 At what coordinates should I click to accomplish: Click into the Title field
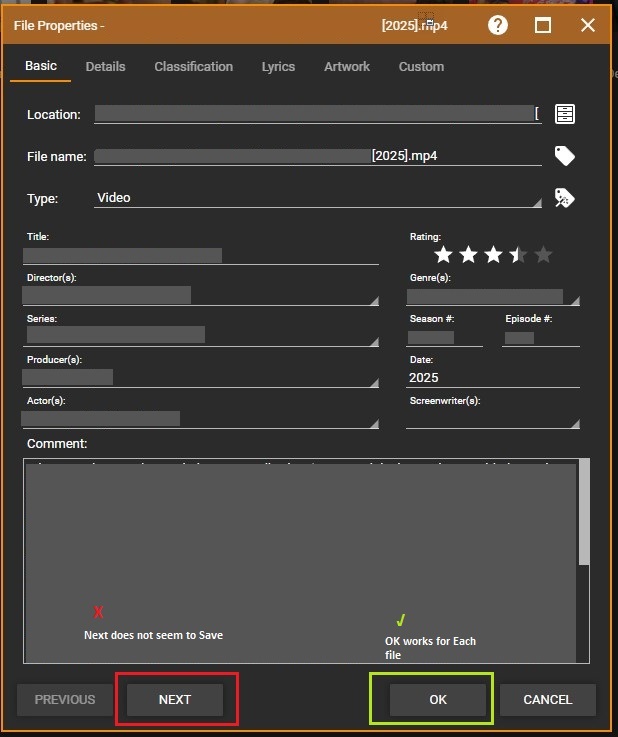pos(201,256)
